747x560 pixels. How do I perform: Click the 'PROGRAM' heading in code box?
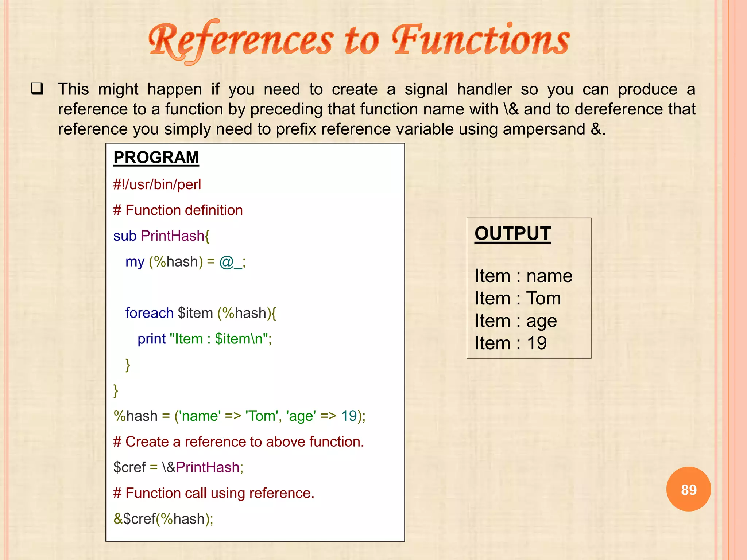coord(156,157)
